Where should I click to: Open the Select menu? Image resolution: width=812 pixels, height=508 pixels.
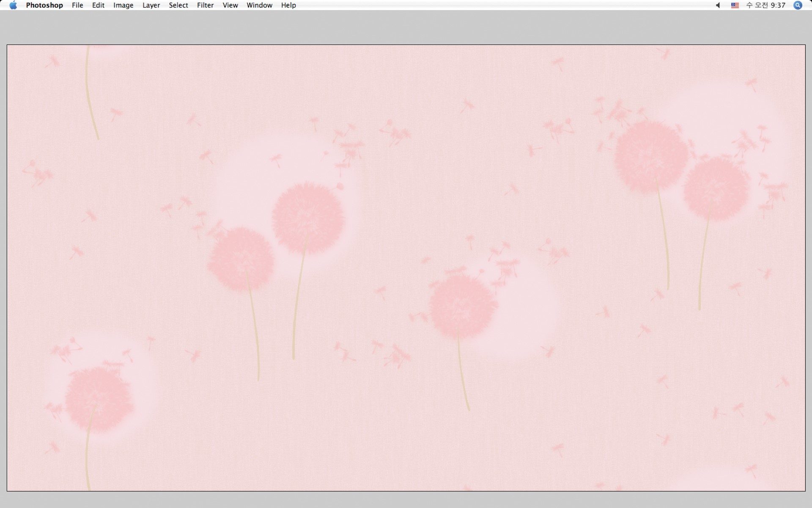178,5
